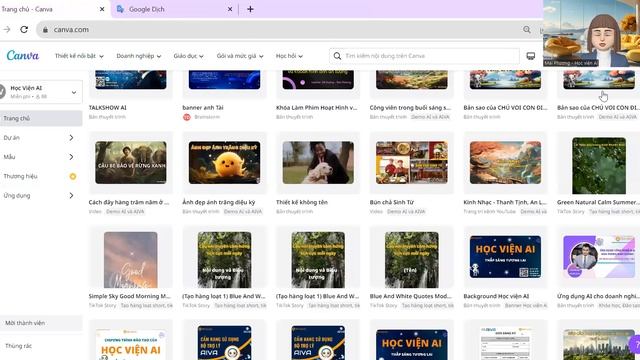Viewport: 640px width, 360px height.
Task: Open Giáo dục dropdown menu
Action: tap(188, 56)
